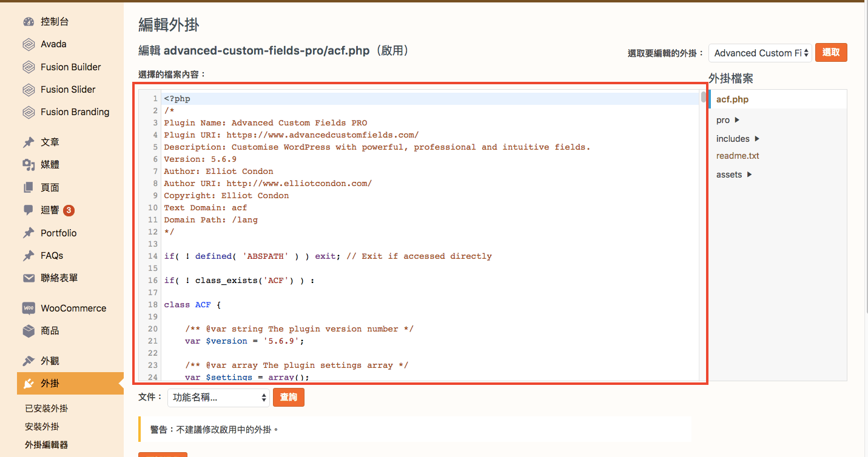868x457 pixels.
Task: Click the $settings = array() code line
Action: (247, 378)
